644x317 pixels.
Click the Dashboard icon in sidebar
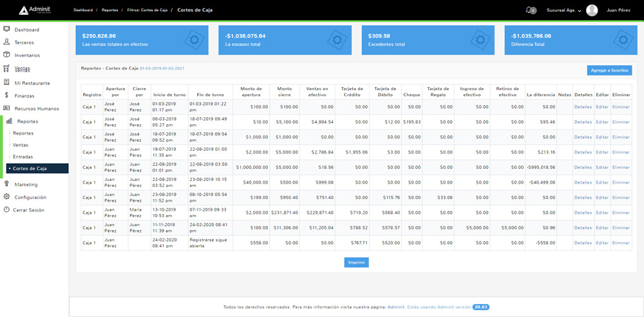(6, 30)
